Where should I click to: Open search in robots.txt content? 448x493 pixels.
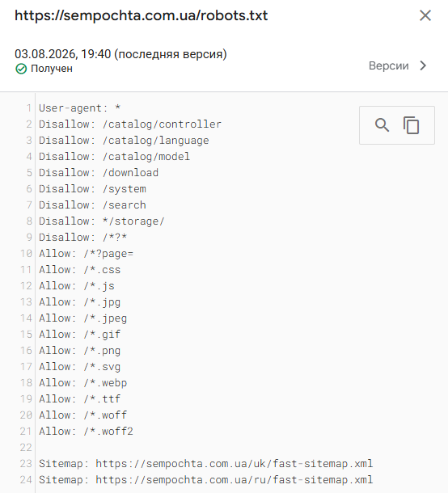tap(382, 125)
